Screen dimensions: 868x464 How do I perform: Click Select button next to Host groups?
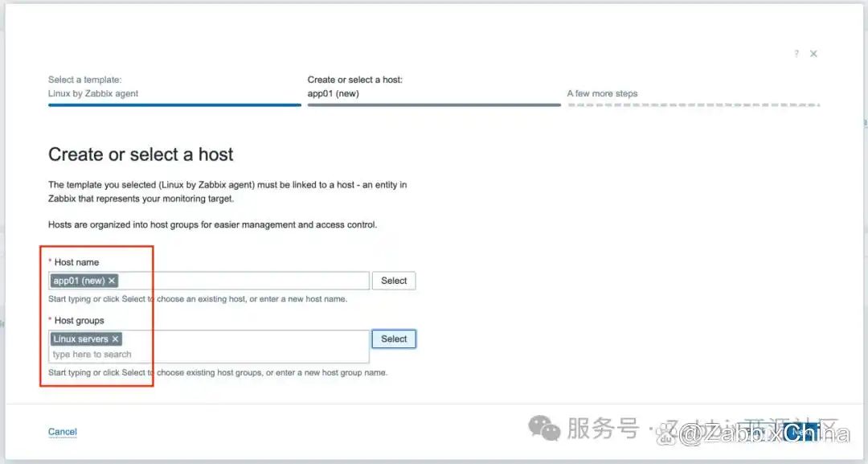click(394, 339)
